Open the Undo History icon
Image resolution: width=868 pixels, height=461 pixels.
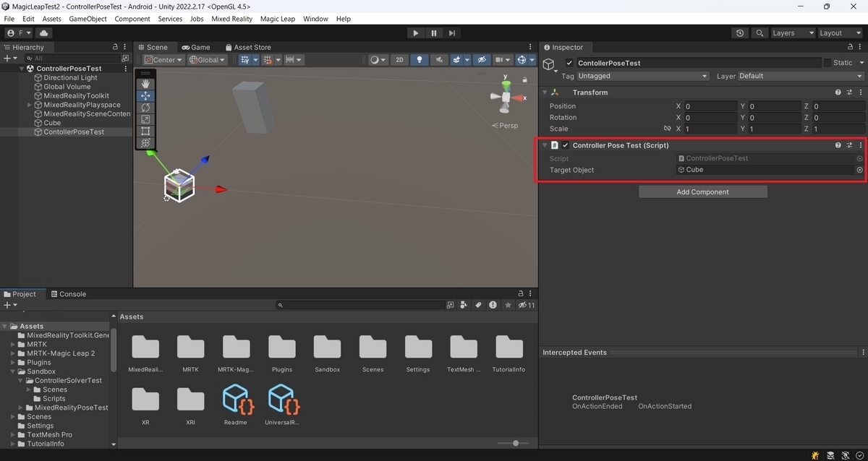point(739,33)
